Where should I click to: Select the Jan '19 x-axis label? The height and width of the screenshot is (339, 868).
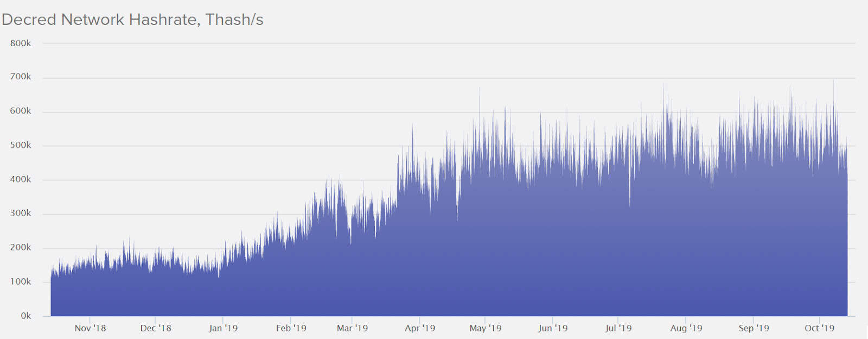(223, 328)
